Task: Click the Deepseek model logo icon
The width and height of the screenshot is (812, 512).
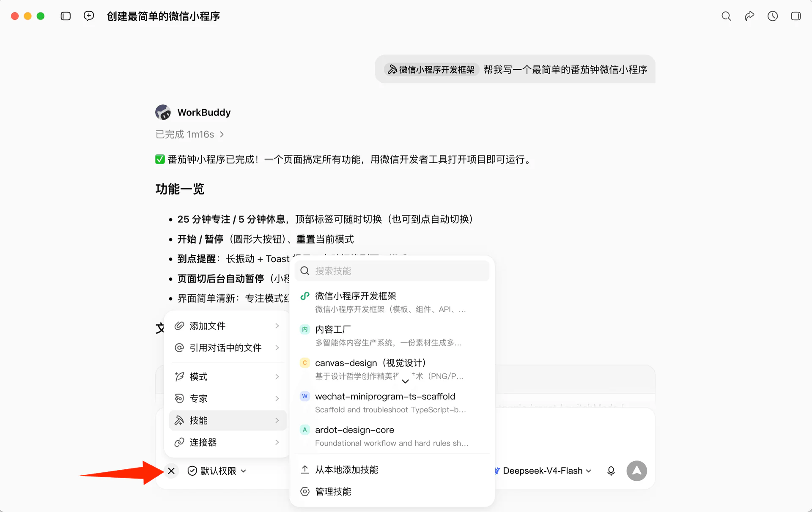Action: tap(497, 471)
